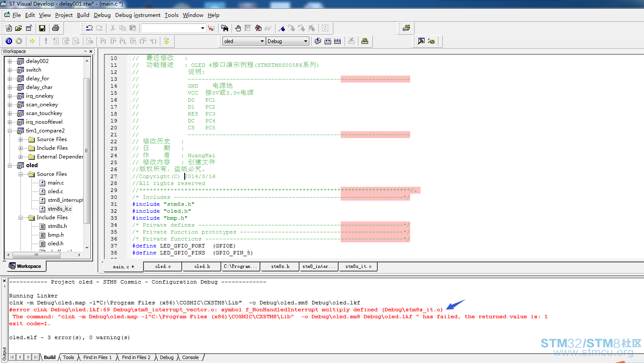644x363 pixels.
Task: Open the Tools menu
Action: pyautogui.click(x=171, y=15)
